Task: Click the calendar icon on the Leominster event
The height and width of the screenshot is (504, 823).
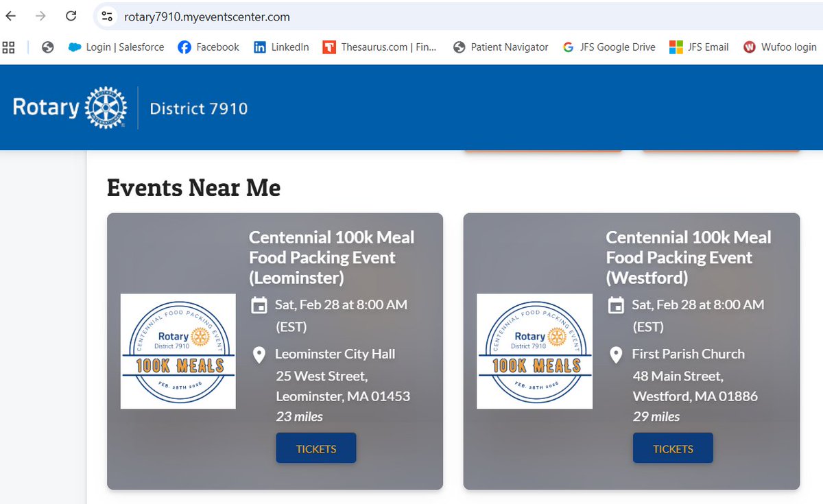Action: 259,304
